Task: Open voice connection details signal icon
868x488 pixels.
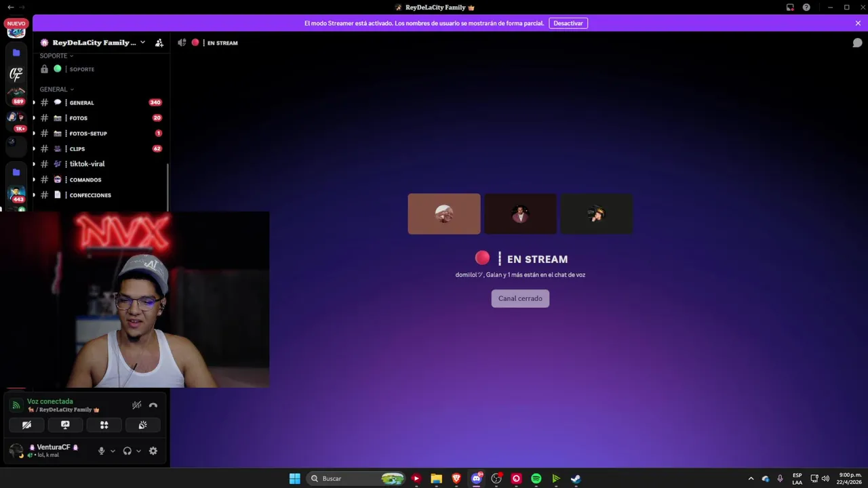Action: [x=16, y=405]
